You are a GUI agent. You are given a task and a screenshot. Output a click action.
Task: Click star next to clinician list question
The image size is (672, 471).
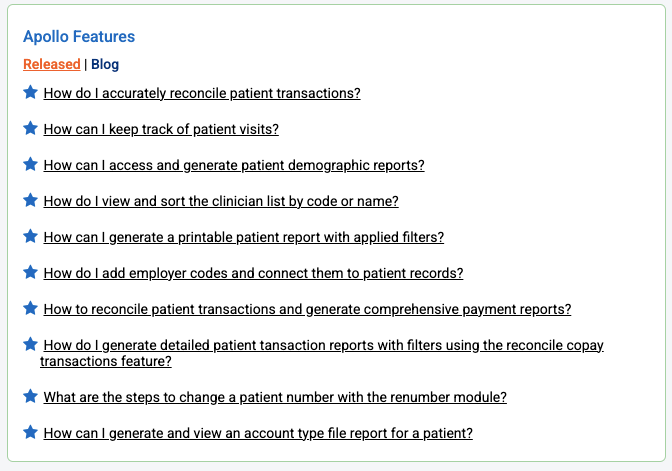tap(30, 200)
